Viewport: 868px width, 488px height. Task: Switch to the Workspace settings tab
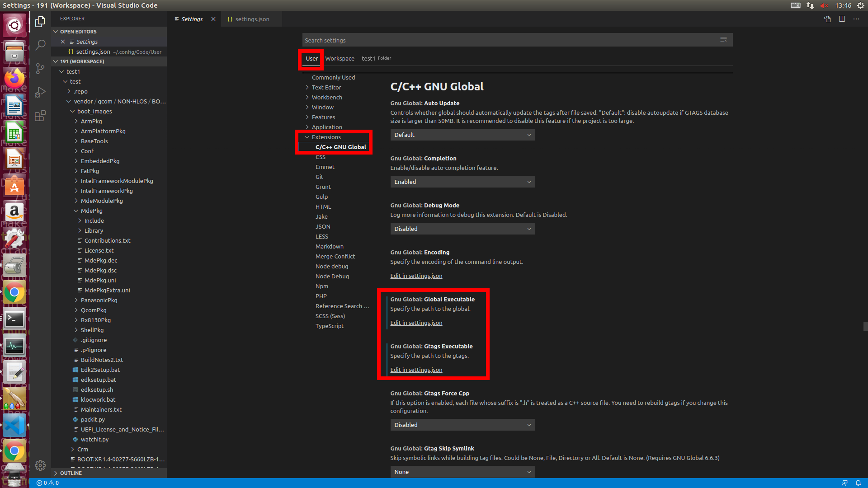[x=340, y=59]
